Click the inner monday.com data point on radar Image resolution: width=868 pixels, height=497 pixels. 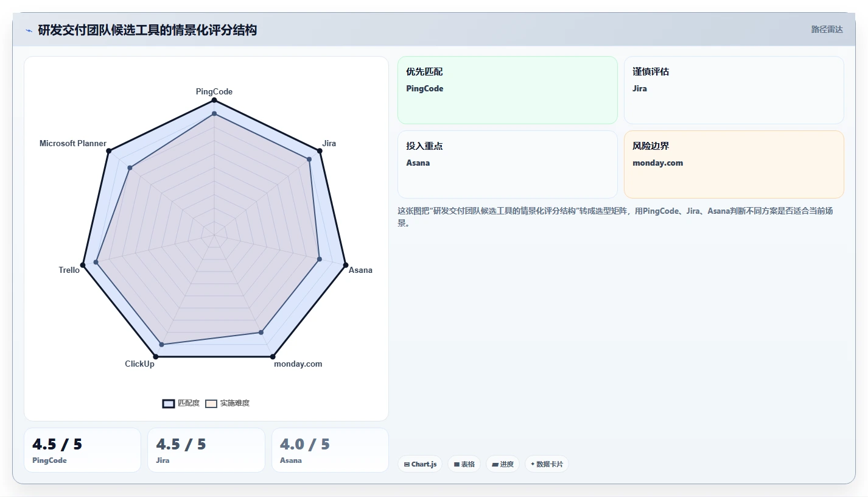pos(261,332)
